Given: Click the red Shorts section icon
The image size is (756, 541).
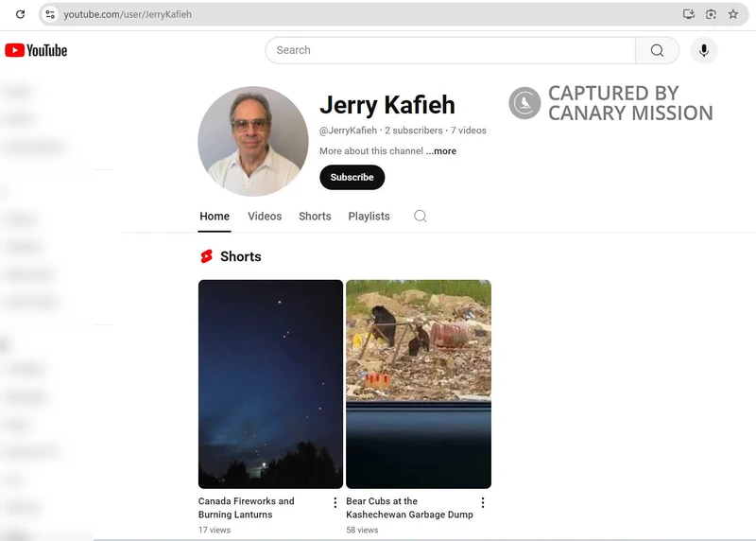Looking at the screenshot, I should [x=206, y=256].
